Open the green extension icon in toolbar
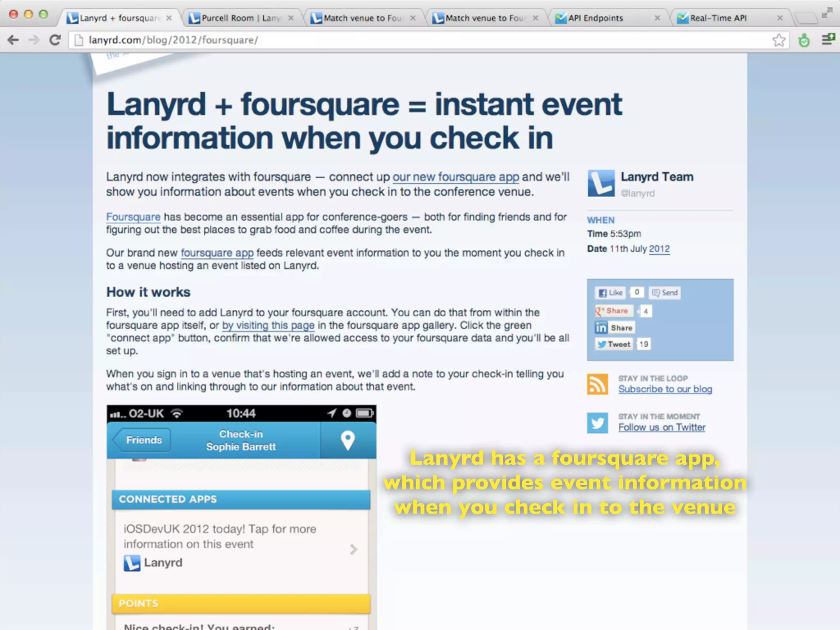 click(804, 40)
